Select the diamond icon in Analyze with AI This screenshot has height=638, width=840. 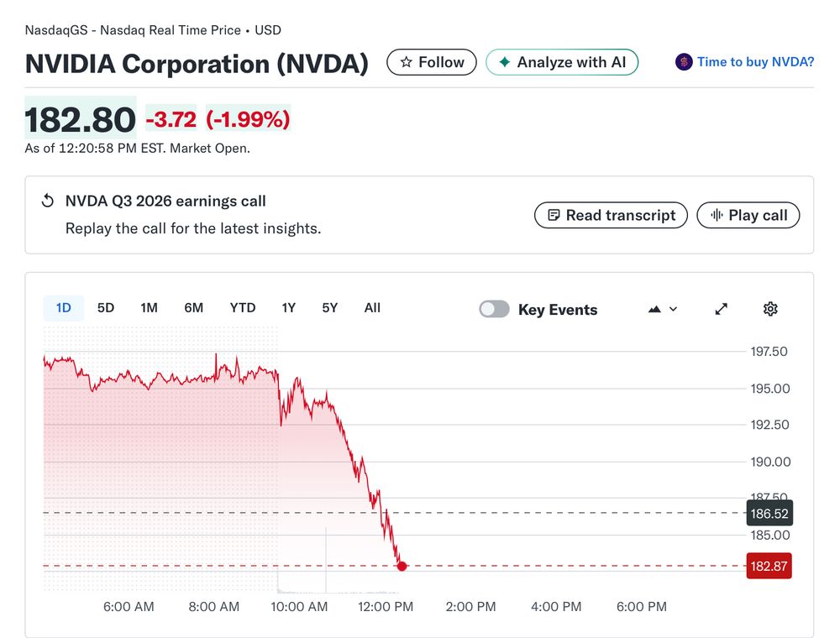pyautogui.click(x=506, y=61)
